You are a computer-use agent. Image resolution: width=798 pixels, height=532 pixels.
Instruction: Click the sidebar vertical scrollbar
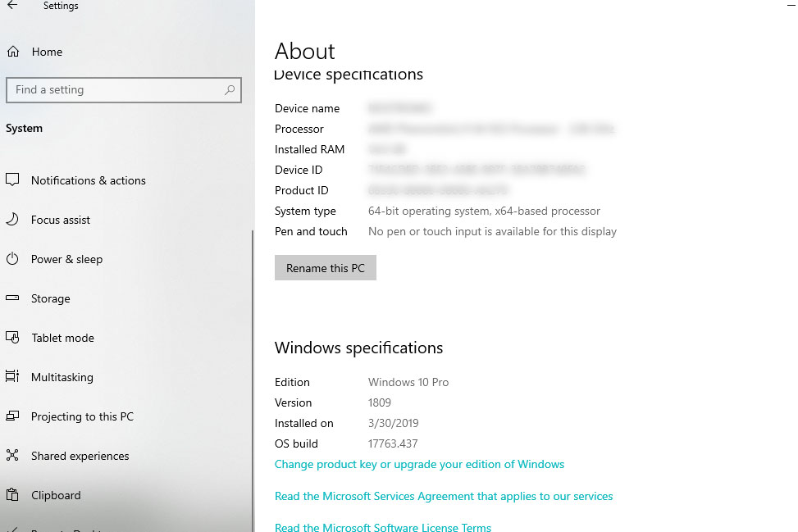253,380
